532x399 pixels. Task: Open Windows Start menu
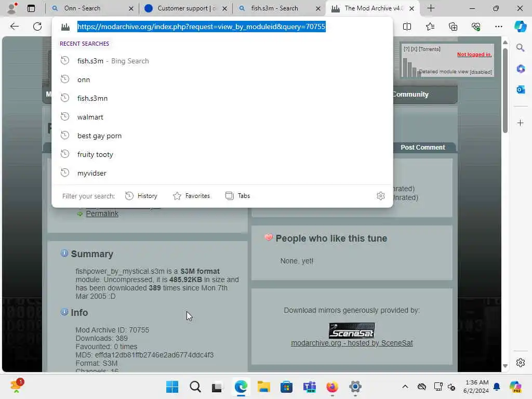click(x=172, y=387)
